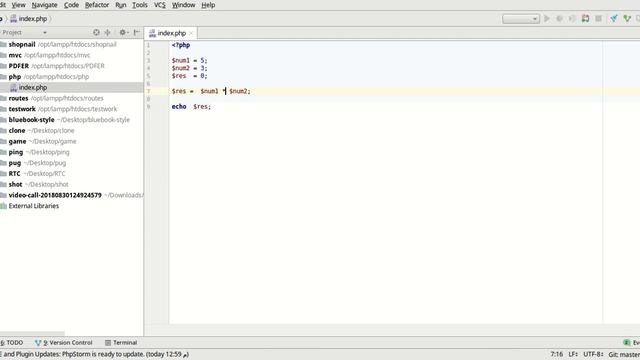This screenshot has width=640, height=360.
Task: Click index.php in the breadcrumb bar
Action: [29, 19]
